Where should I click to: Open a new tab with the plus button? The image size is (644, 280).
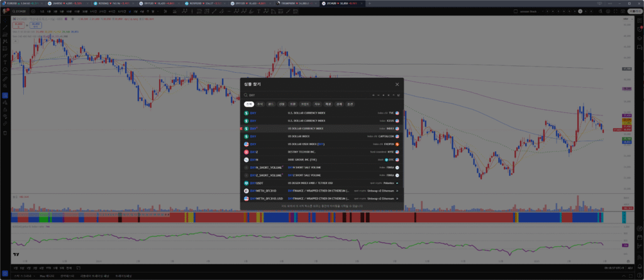pyautogui.click(x=369, y=3)
